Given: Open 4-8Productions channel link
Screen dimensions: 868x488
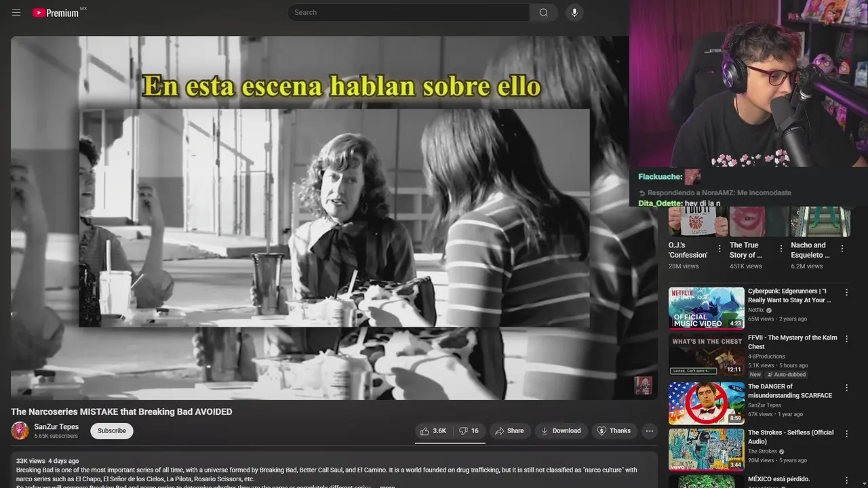Looking at the screenshot, I should point(766,357).
